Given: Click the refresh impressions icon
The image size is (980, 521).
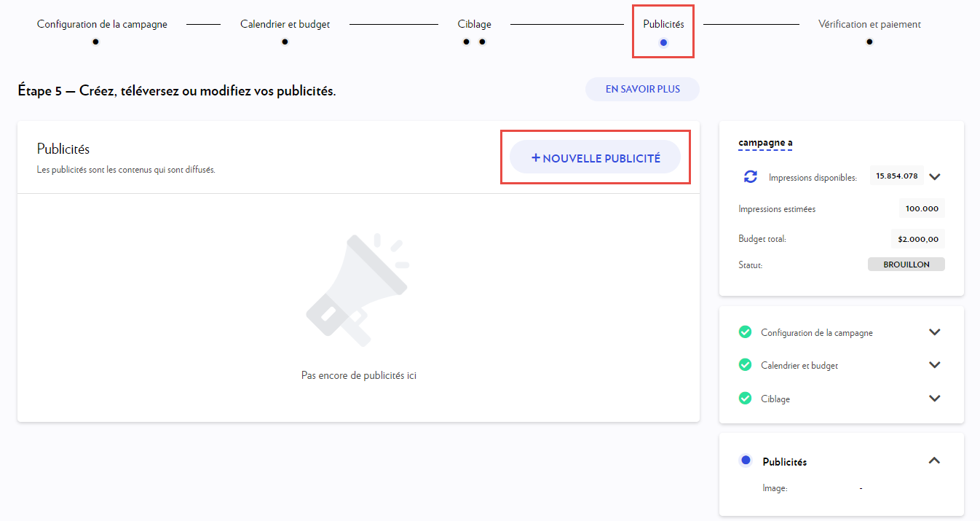Looking at the screenshot, I should [x=750, y=176].
